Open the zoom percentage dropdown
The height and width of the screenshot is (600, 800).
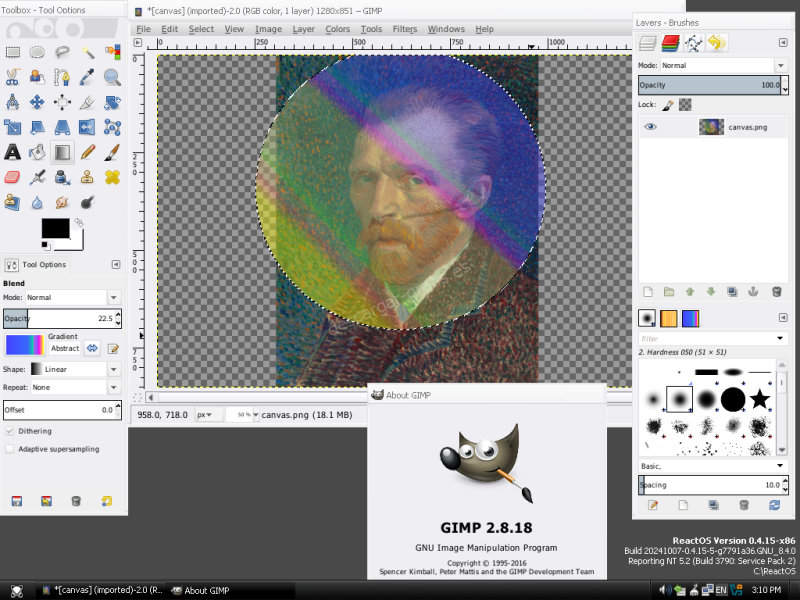click(x=256, y=415)
